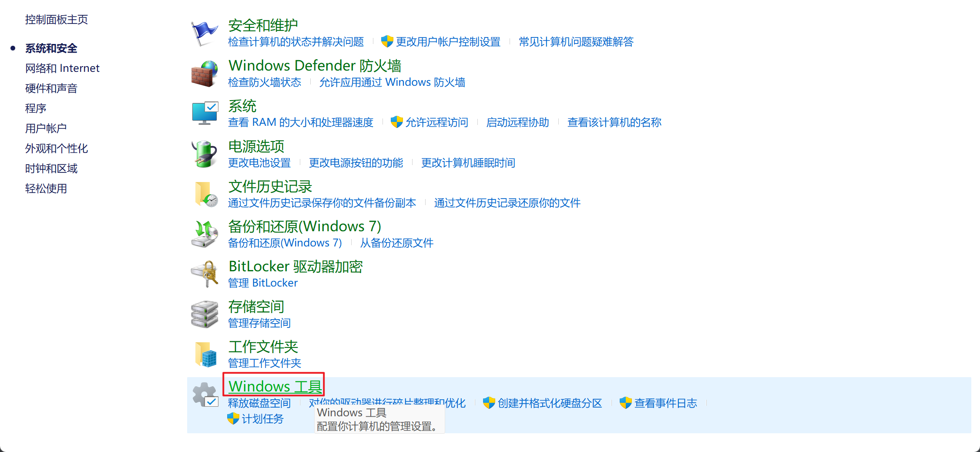Click 启动远程协助 link

[x=518, y=122]
